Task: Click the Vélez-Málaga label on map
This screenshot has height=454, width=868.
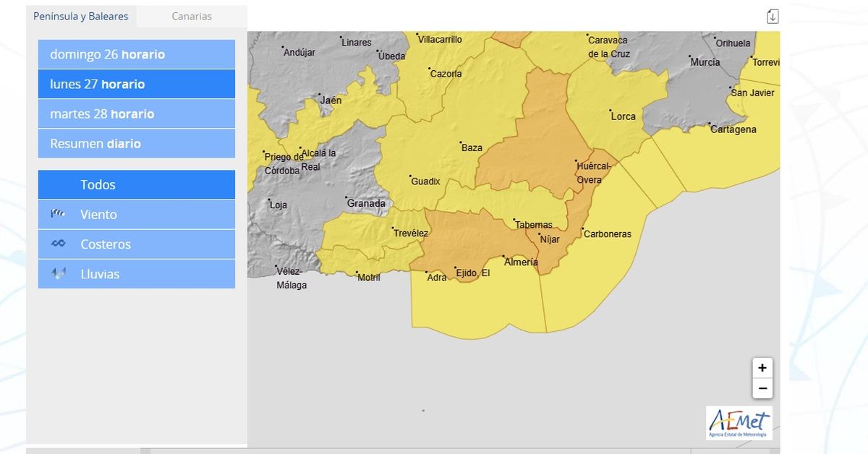Action: (292, 279)
